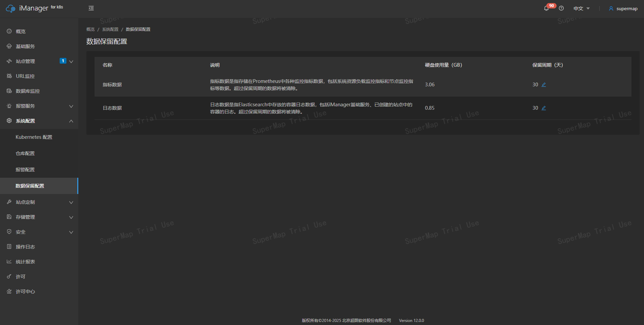Viewport: 644px width, 325px height.
Task: Click the 保留周期 (天) column header
Action: [548, 65]
